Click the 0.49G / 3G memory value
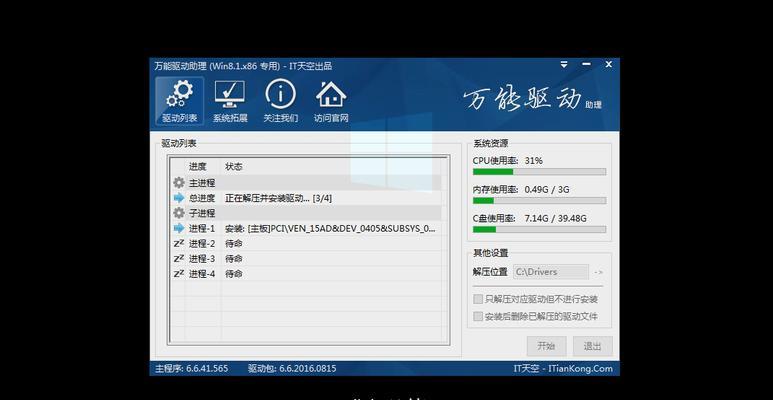 547,189
